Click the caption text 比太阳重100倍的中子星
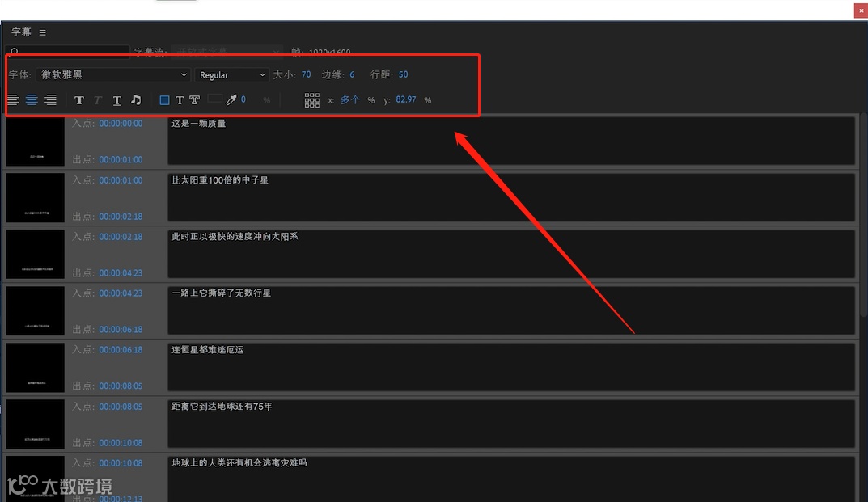868x502 pixels. pos(220,180)
